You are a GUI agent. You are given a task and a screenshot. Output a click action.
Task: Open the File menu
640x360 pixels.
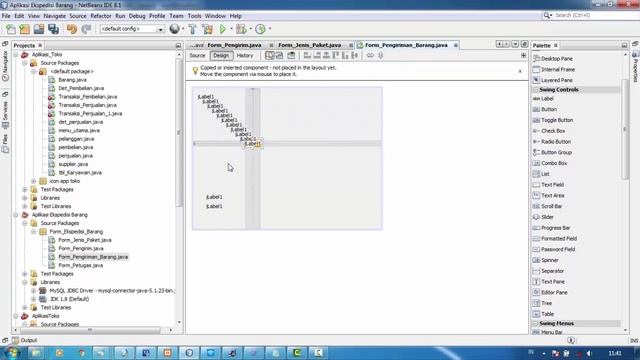6,16
